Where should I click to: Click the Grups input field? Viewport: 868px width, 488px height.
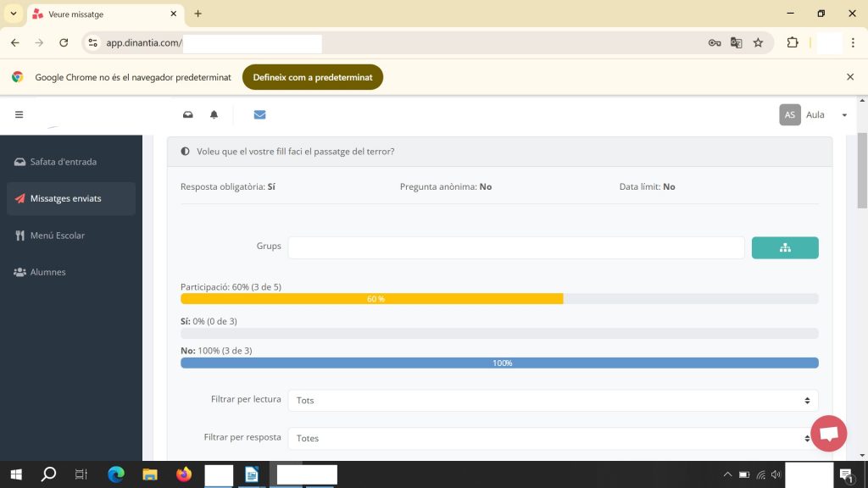point(515,247)
